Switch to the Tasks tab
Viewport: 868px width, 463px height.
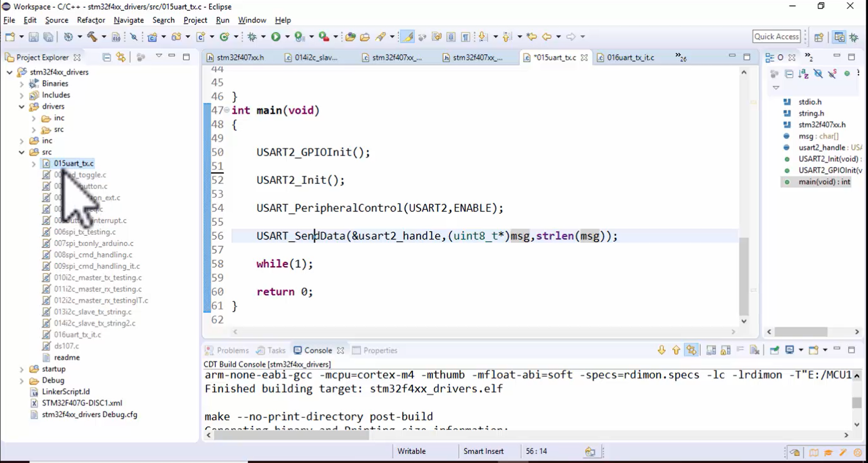pyautogui.click(x=271, y=350)
